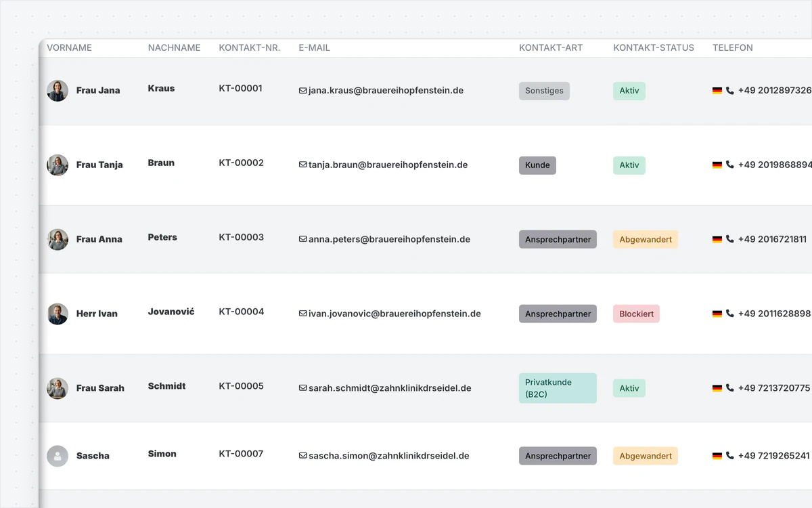Viewport: 812px width, 508px height.
Task: Open Frau Tanja's profile photo
Action: click(58, 165)
